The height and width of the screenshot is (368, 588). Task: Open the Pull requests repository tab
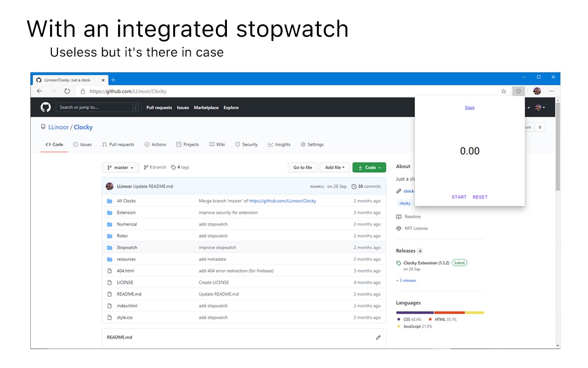(118, 144)
